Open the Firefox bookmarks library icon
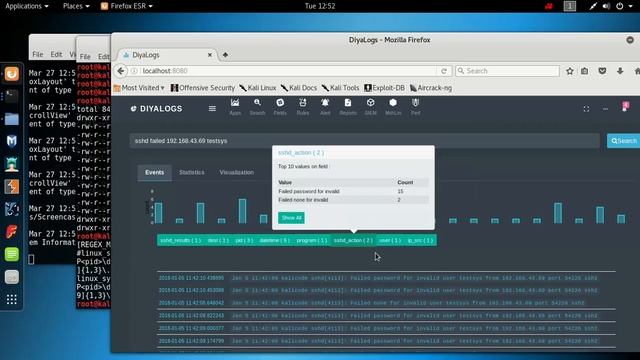 584,71
